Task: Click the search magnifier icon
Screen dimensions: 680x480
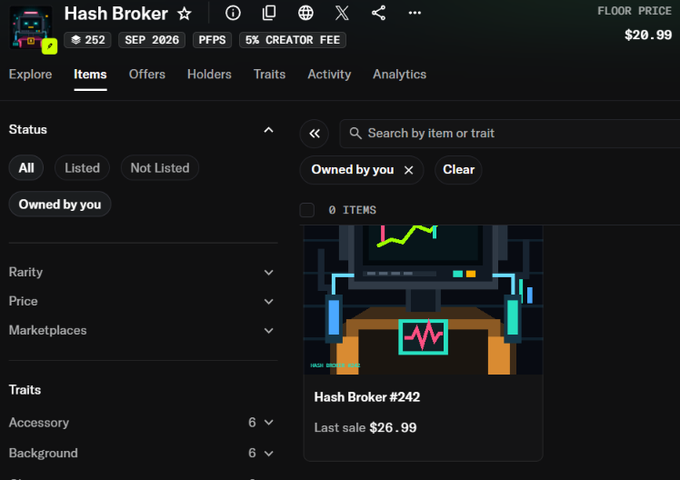Action: click(355, 133)
